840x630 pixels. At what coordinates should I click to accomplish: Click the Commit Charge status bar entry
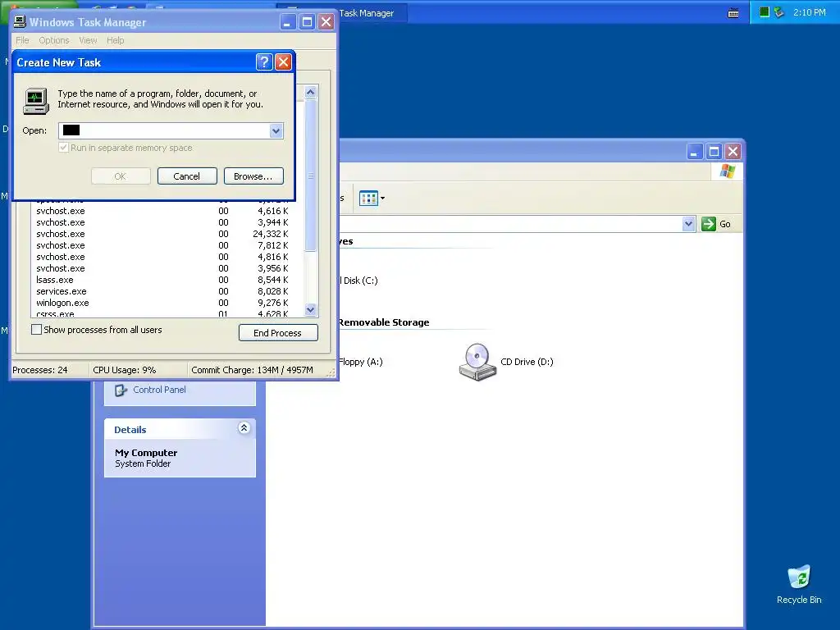click(253, 370)
